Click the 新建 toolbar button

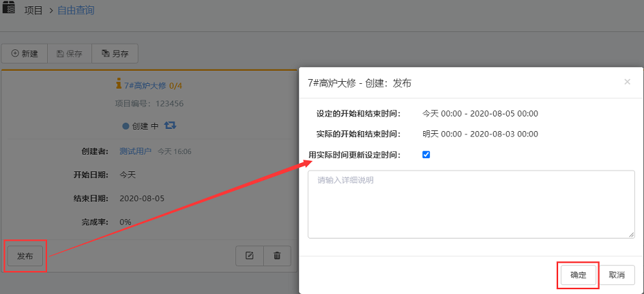[x=24, y=53]
